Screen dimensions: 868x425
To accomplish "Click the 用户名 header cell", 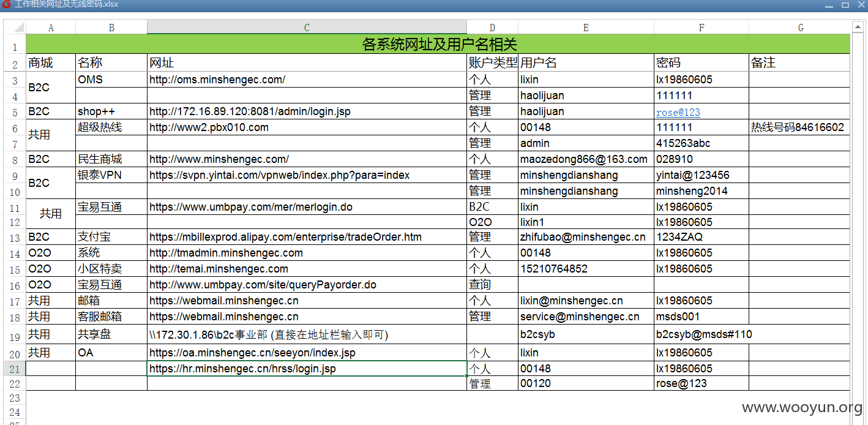I will [x=586, y=62].
